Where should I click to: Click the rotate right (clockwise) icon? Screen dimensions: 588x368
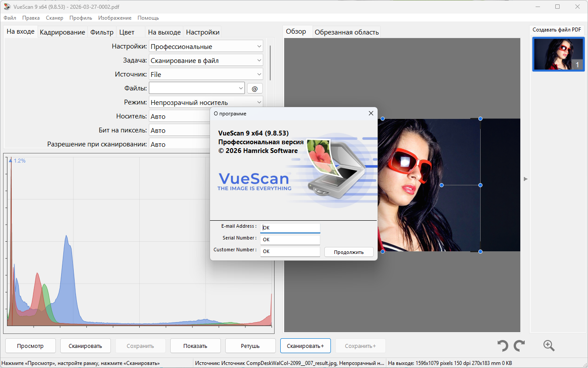(519, 346)
